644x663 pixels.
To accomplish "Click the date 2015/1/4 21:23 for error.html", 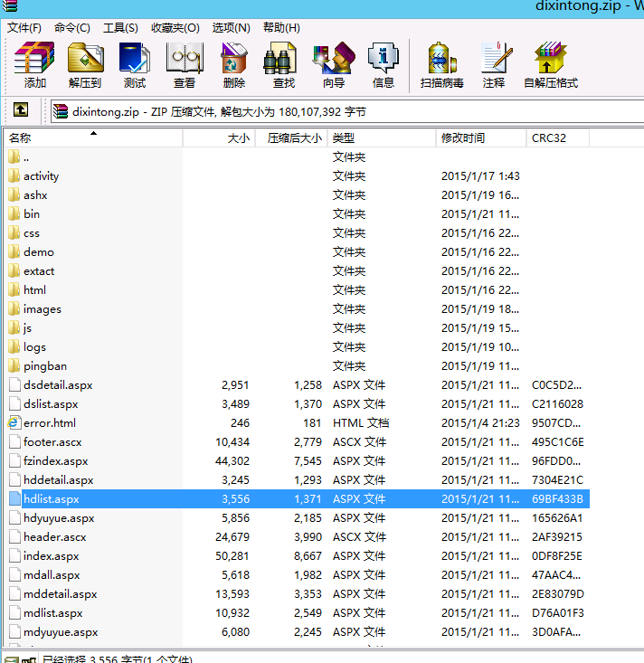I will pyautogui.click(x=480, y=422).
